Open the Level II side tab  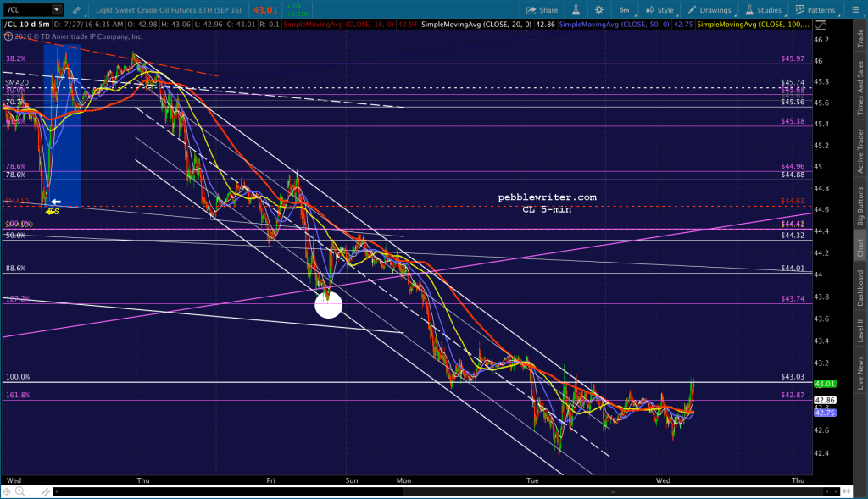click(860, 330)
